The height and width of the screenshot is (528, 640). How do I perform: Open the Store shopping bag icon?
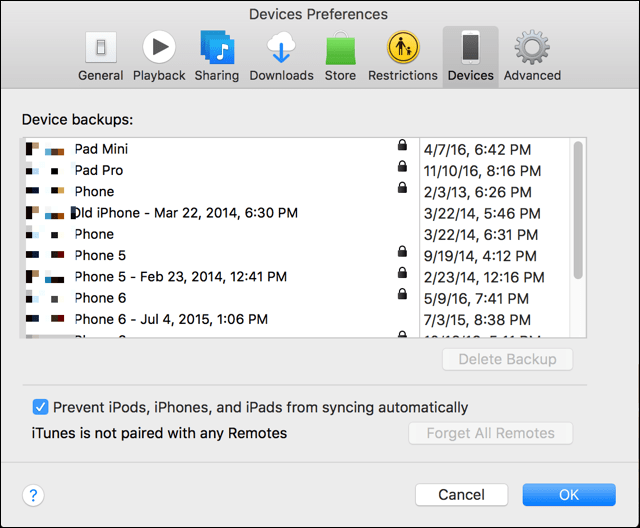click(x=340, y=48)
